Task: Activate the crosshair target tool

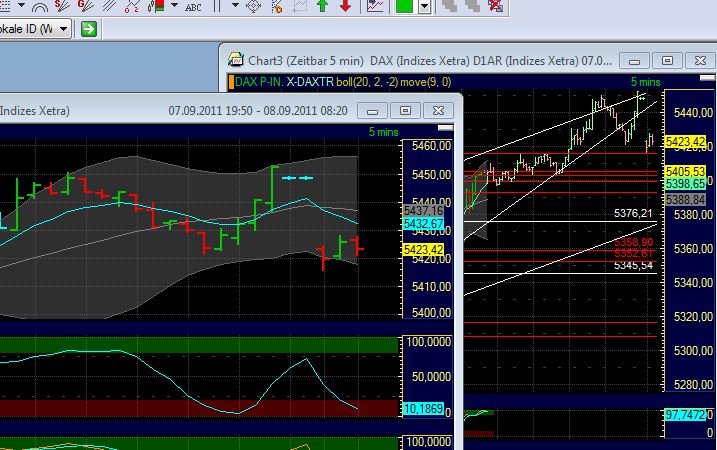Action: (253, 6)
